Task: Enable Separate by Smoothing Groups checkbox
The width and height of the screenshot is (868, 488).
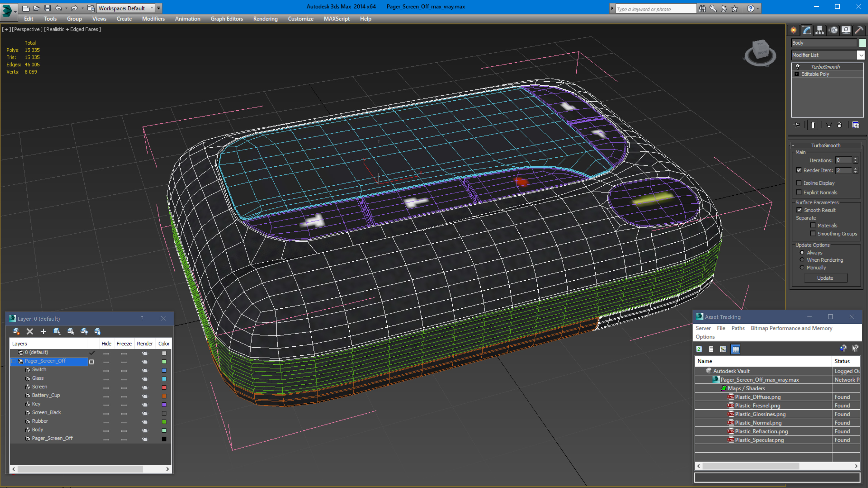Action: (813, 234)
